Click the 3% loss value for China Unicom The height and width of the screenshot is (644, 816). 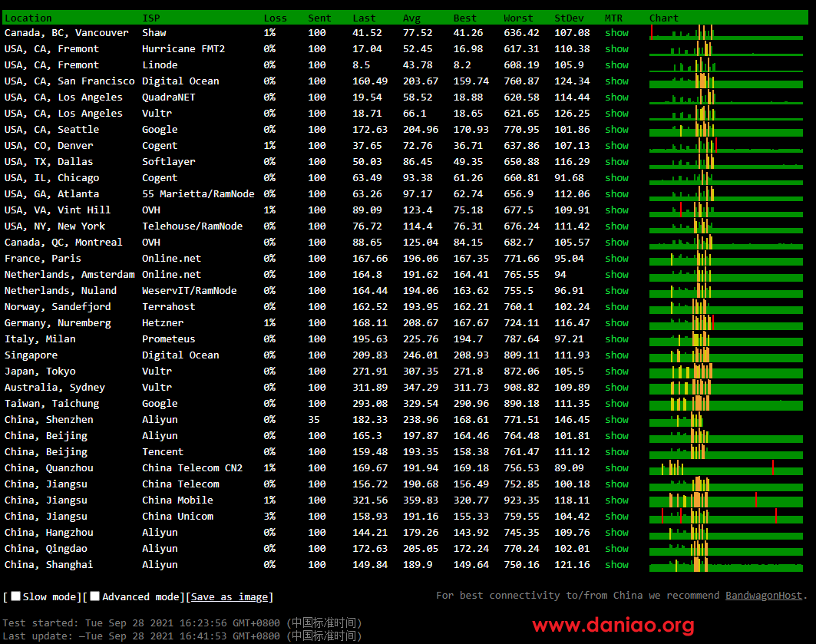[269, 517]
